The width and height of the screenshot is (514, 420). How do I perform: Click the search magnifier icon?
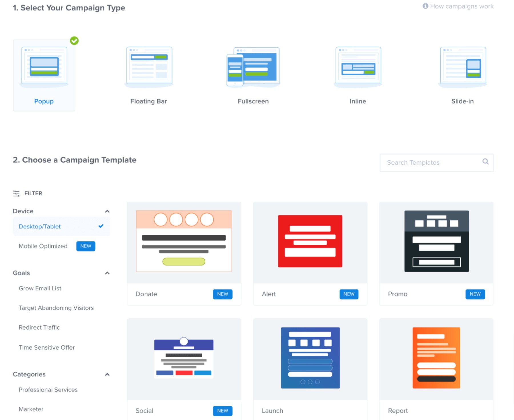coord(485,162)
